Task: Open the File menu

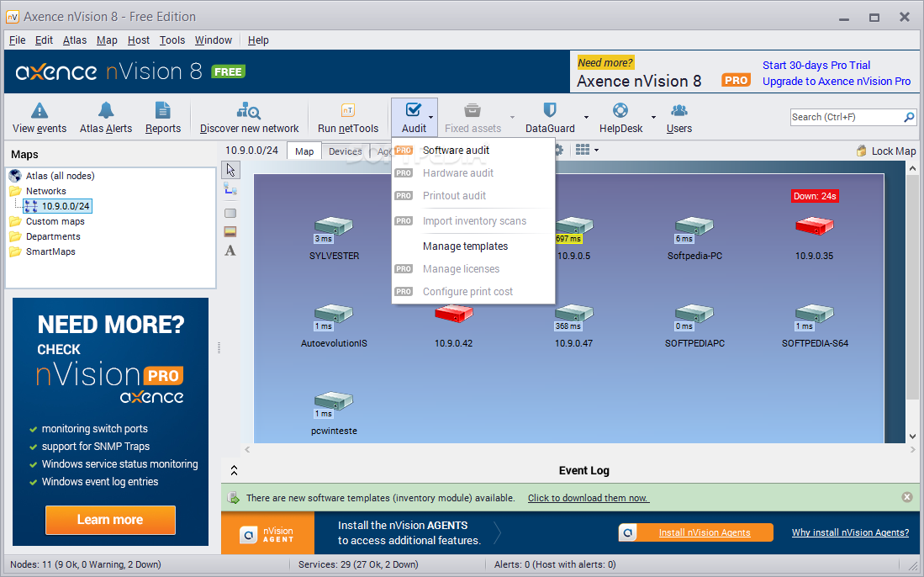Action: 17,40
